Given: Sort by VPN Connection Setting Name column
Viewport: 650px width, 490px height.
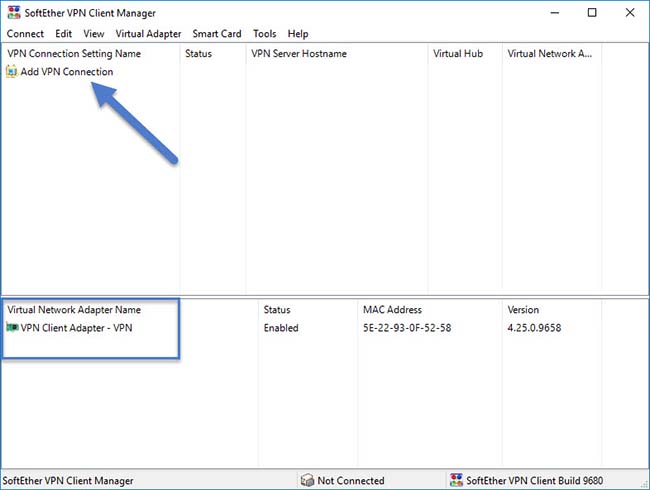Looking at the screenshot, I should (x=91, y=53).
